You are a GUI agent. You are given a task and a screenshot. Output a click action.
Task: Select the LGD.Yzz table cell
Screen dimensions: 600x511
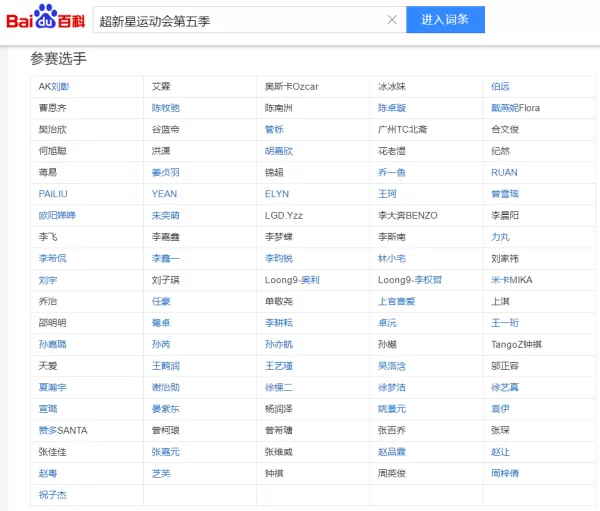tap(313, 215)
